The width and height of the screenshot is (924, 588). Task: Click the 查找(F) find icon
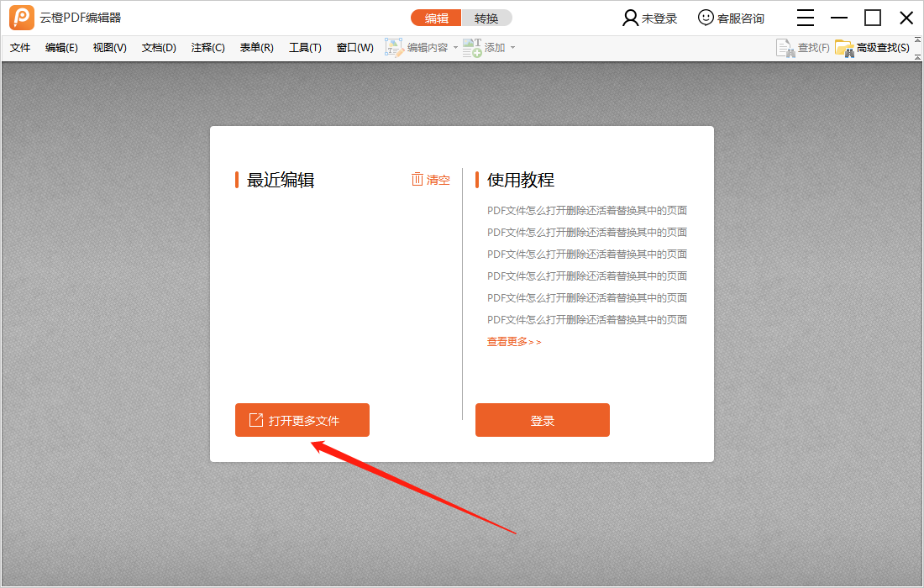click(785, 48)
